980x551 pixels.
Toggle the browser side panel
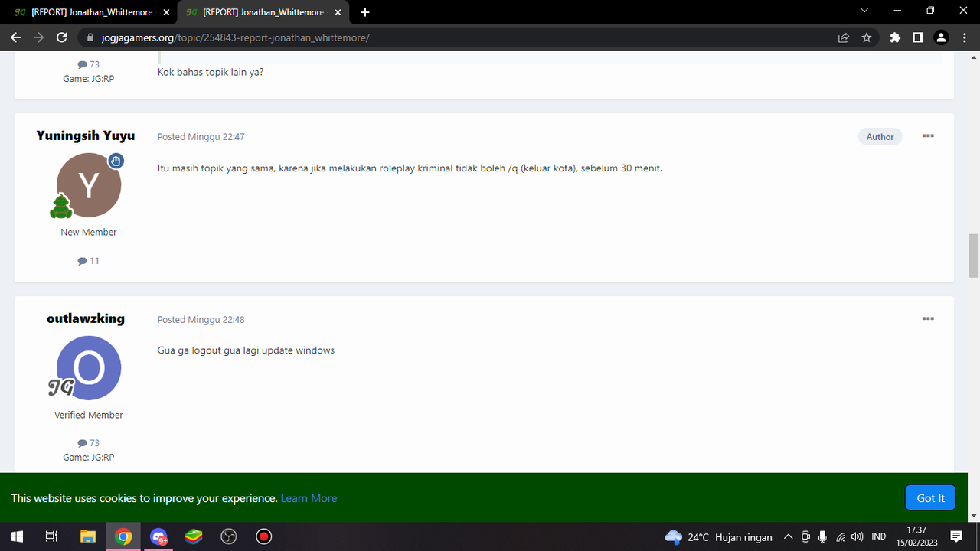click(918, 37)
